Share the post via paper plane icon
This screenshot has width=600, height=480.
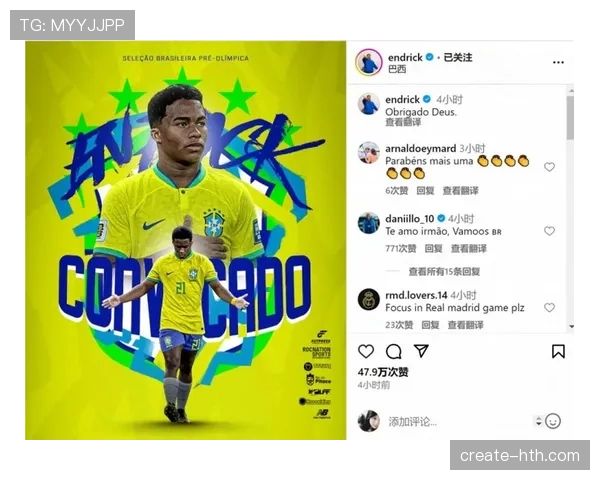(x=421, y=351)
